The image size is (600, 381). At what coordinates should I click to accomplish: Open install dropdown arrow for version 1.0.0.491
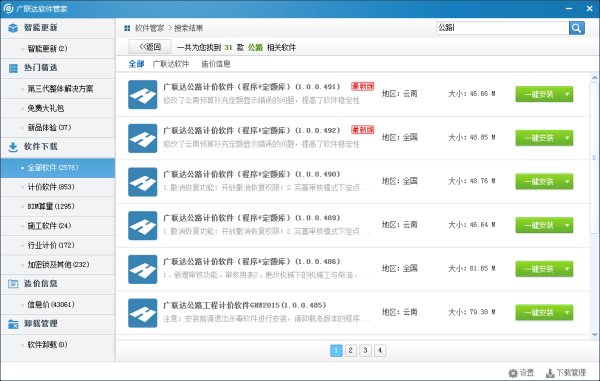(567, 94)
